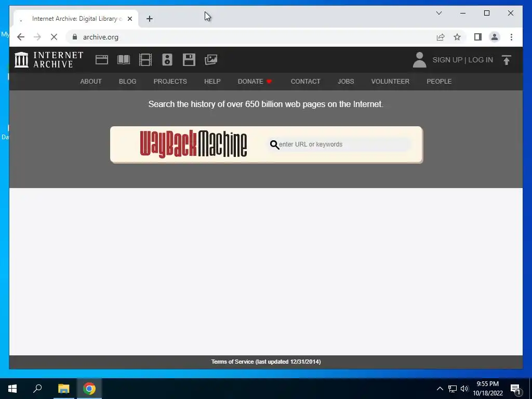The height and width of the screenshot is (399, 532).
Task: Open the Terms of Service link
Action: [x=266, y=362]
